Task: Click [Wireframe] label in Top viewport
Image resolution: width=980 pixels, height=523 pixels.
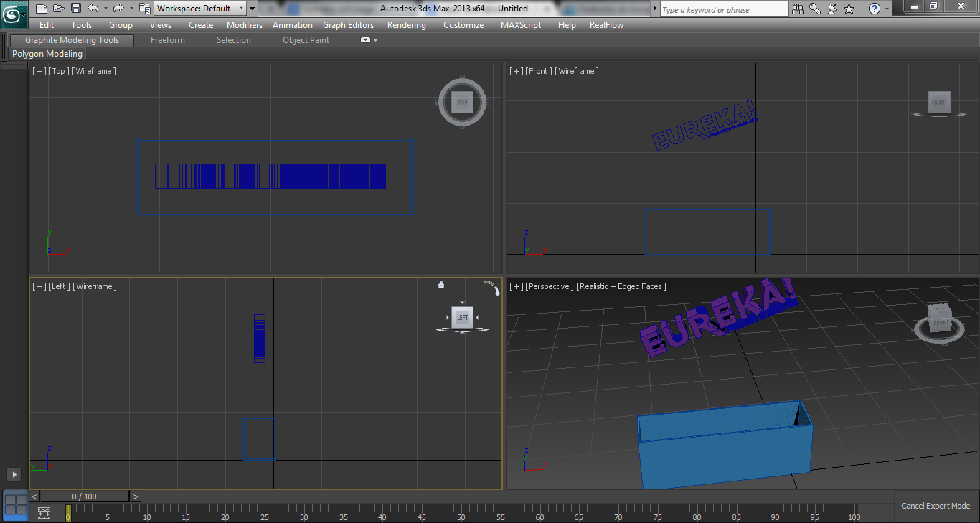Action: 94,71
